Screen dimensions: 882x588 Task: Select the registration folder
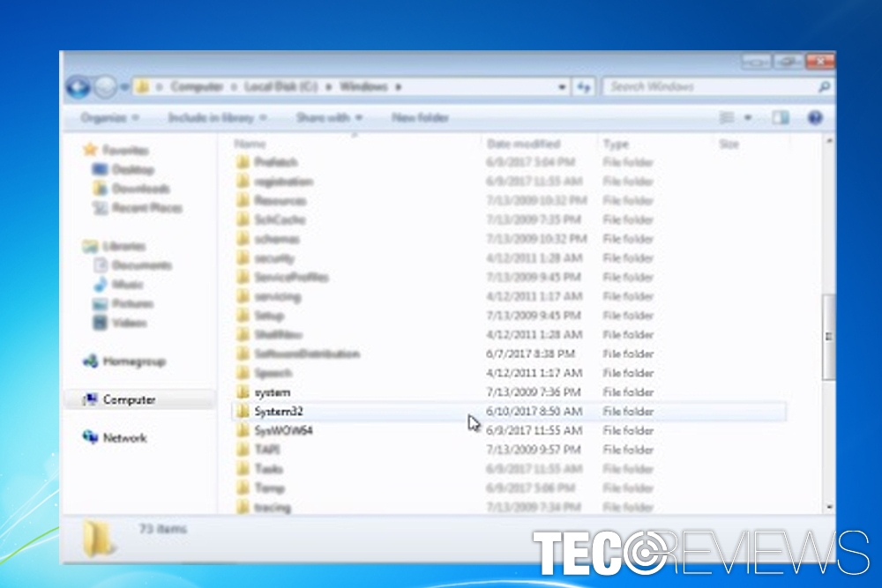click(283, 182)
